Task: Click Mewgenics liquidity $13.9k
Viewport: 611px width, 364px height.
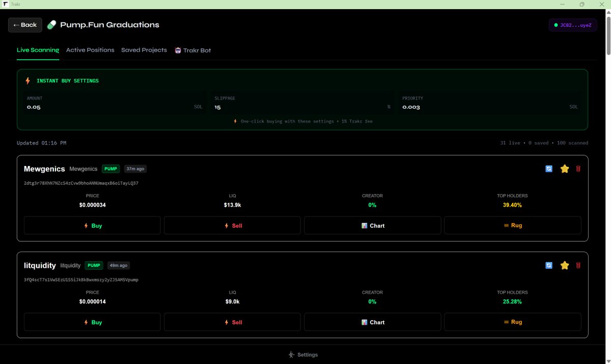Action: (x=232, y=205)
